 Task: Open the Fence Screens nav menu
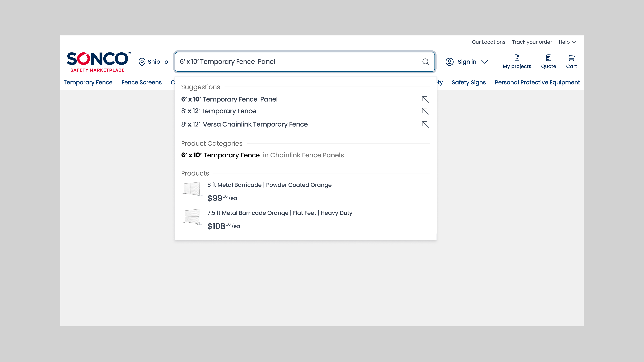tap(142, 82)
